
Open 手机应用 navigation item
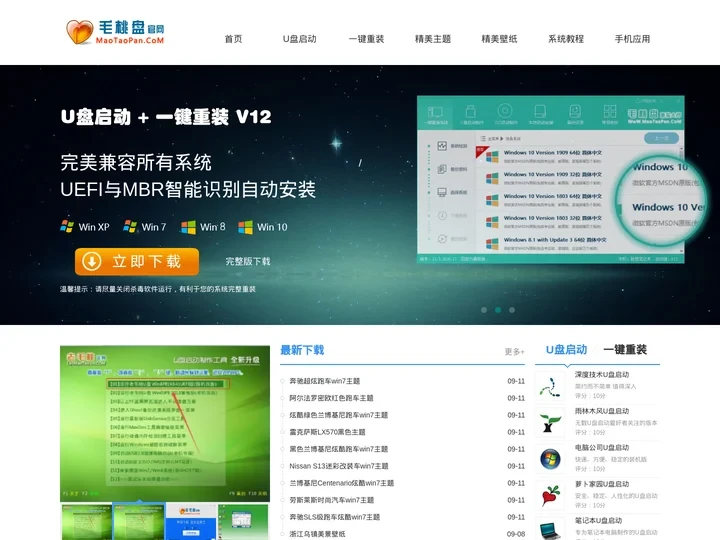(632, 39)
